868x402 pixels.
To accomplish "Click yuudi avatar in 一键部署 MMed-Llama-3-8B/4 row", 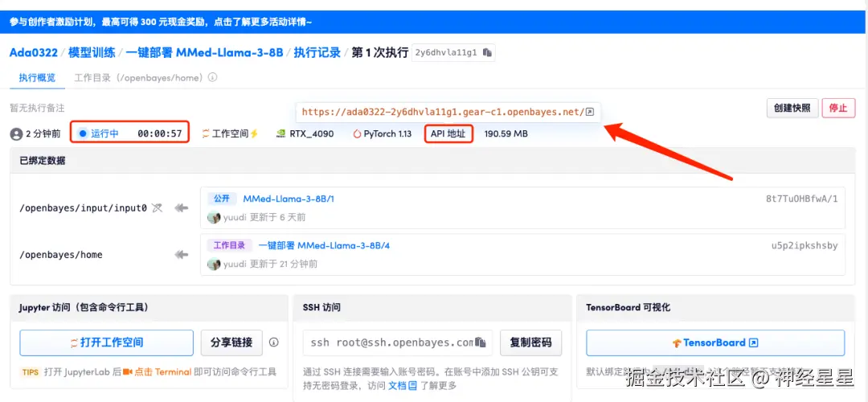I will pyautogui.click(x=214, y=265).
